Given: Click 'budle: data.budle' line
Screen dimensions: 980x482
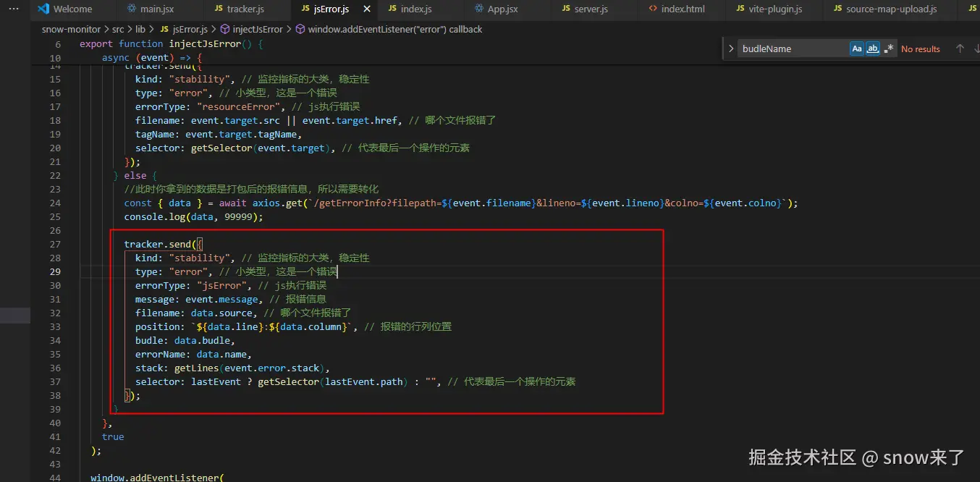Looking at the screenshot, I should click(185, 340).
